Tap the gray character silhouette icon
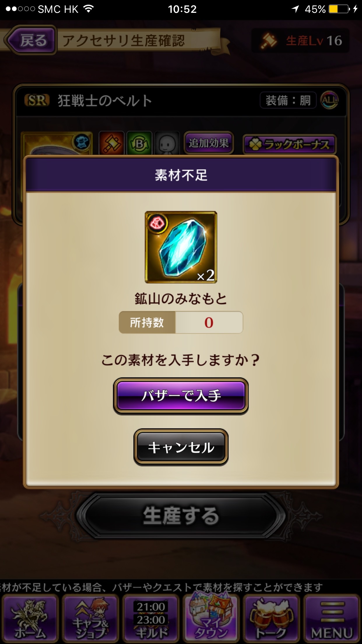The width and height of the screenshot is (362, 644). [x=167, y=143]
